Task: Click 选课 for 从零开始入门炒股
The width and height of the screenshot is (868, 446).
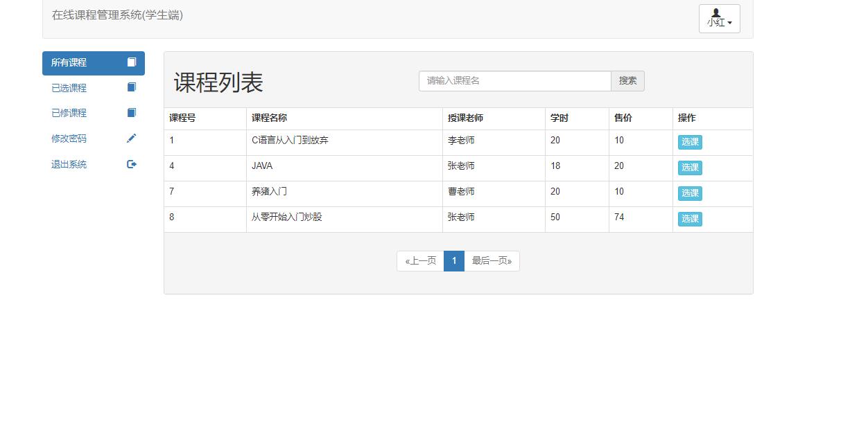Action: pos(690,219)
